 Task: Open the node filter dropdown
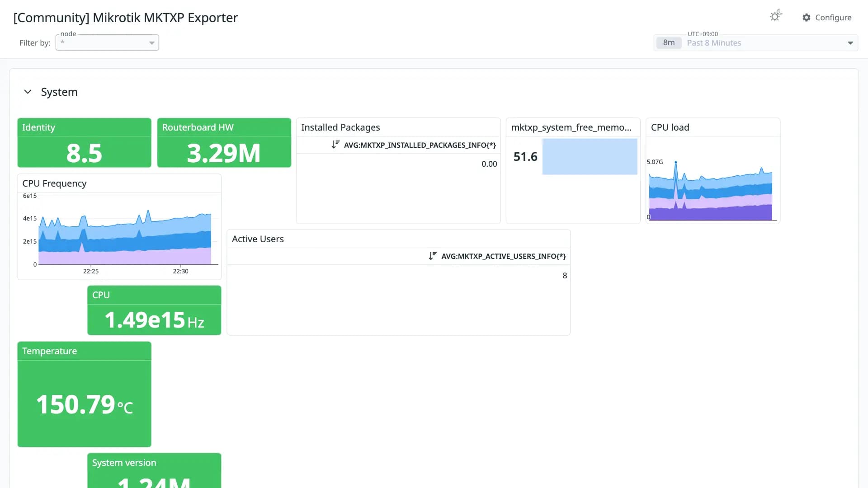click(x=107, y=42)
